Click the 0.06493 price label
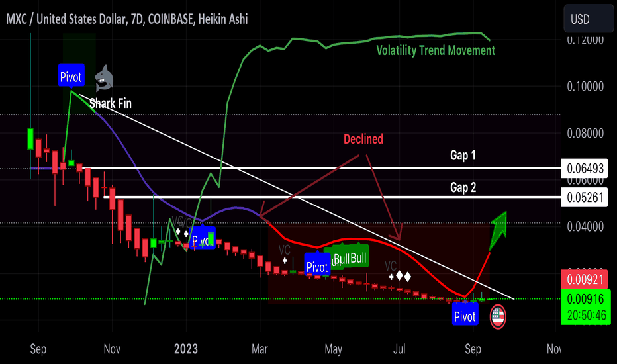 click(x=585, y=168)
